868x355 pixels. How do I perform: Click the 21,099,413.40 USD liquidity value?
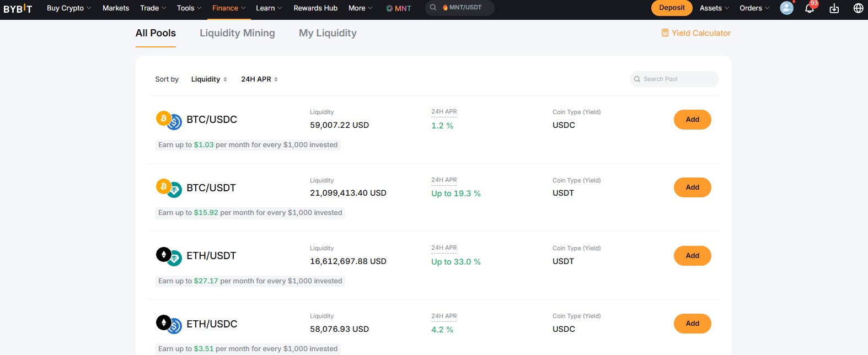coord(348,193)
